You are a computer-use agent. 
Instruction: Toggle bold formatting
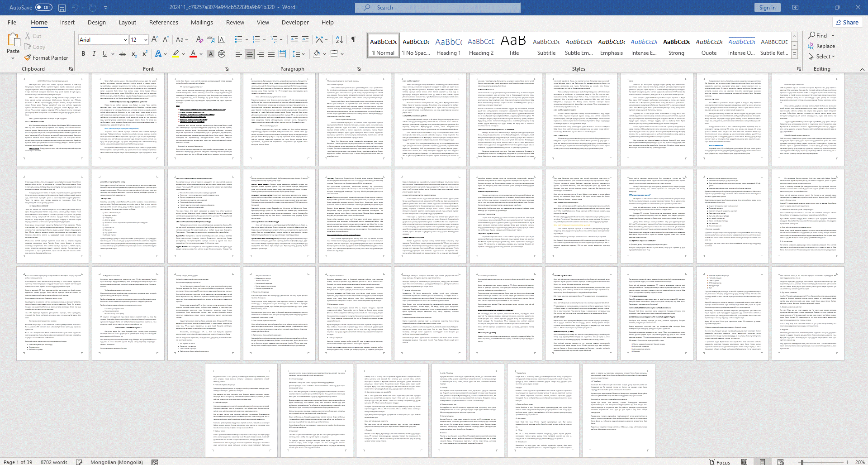tap(83, 54)
